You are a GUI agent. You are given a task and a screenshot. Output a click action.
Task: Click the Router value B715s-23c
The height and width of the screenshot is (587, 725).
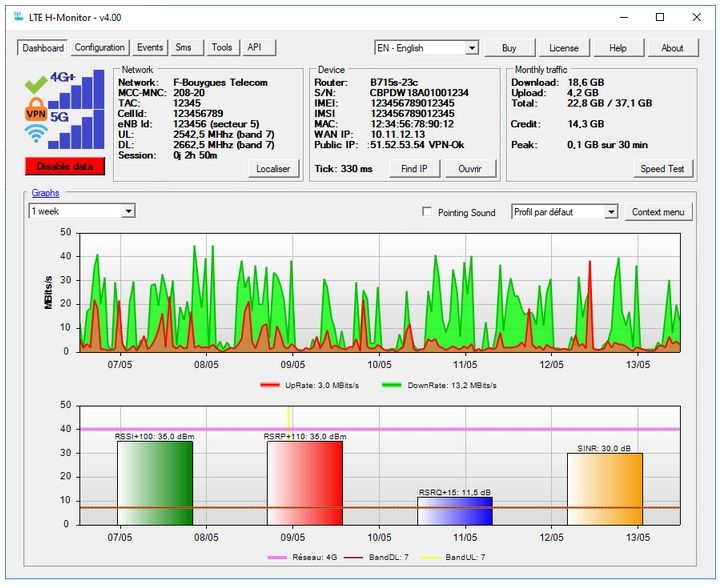394,83
